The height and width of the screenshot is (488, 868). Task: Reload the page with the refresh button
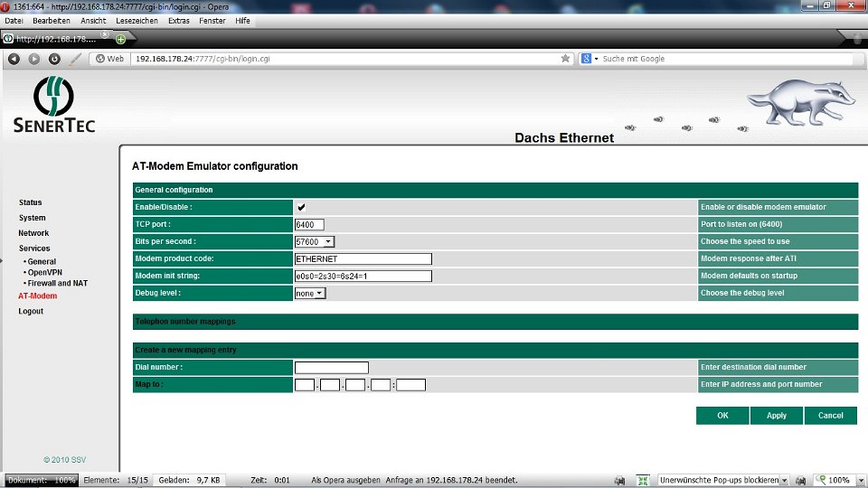coord(54,59)
